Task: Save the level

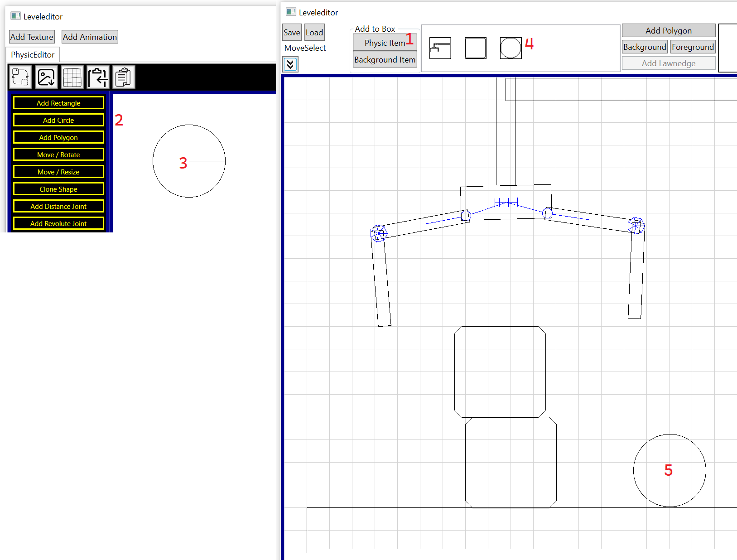Action: pos(292,32)
